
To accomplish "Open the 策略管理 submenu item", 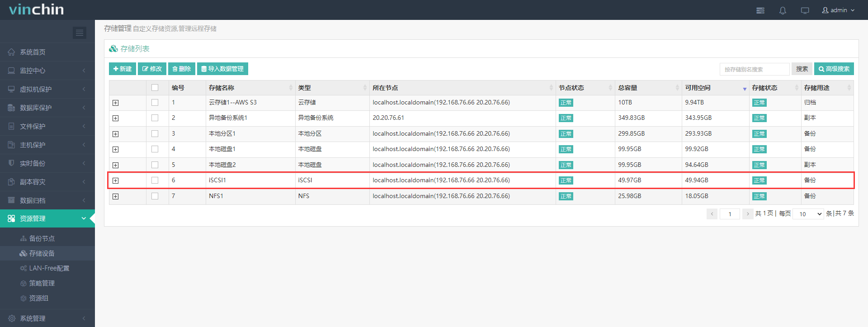I will pyautogui.click(x=47, y=283).
